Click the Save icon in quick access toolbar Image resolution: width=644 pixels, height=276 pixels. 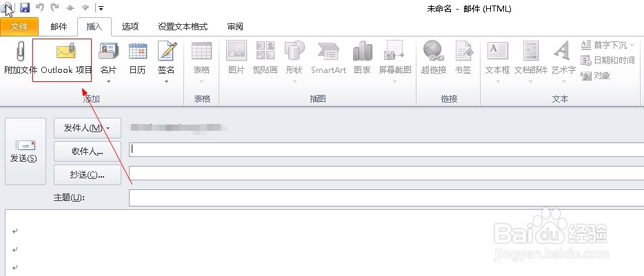(25, 8)
